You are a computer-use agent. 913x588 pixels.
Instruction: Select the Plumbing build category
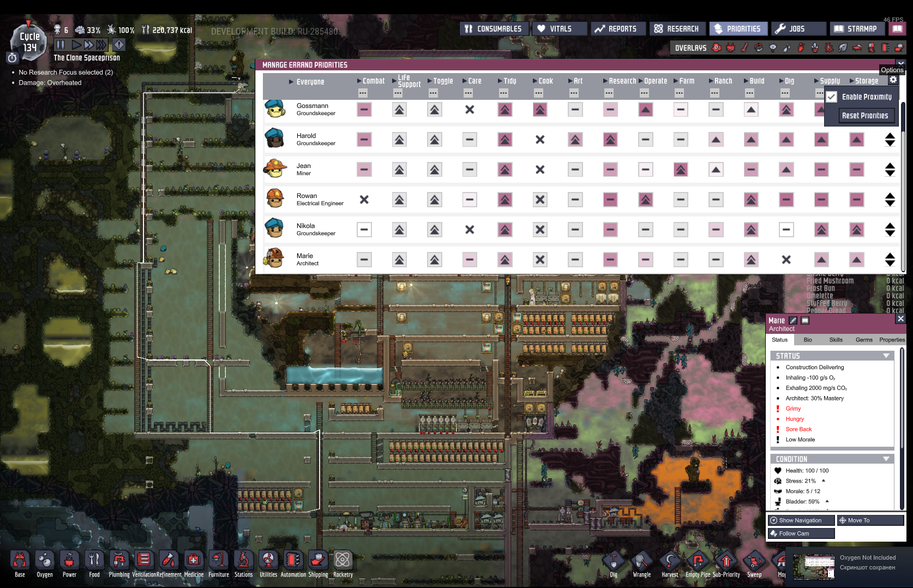[119, 561]
